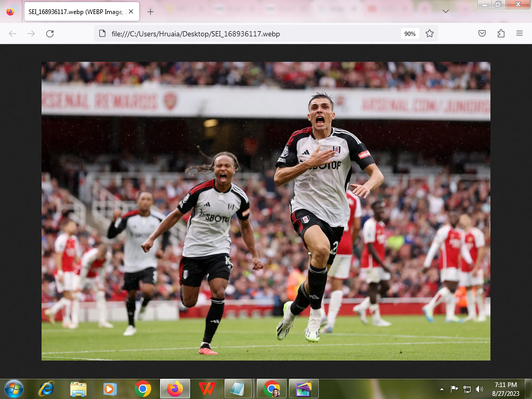Reload the page with the refresh icon
This screenshot has width=532, height=399.
tap(50, 34)
